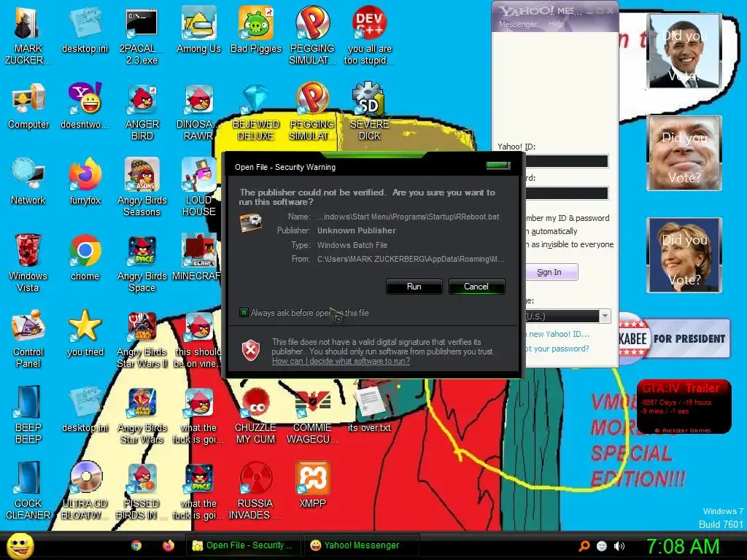This screenshot has height=560, width=747.
Task: Open the BEJEWED DELUXE gem icon
Action: tap(256, 112)
